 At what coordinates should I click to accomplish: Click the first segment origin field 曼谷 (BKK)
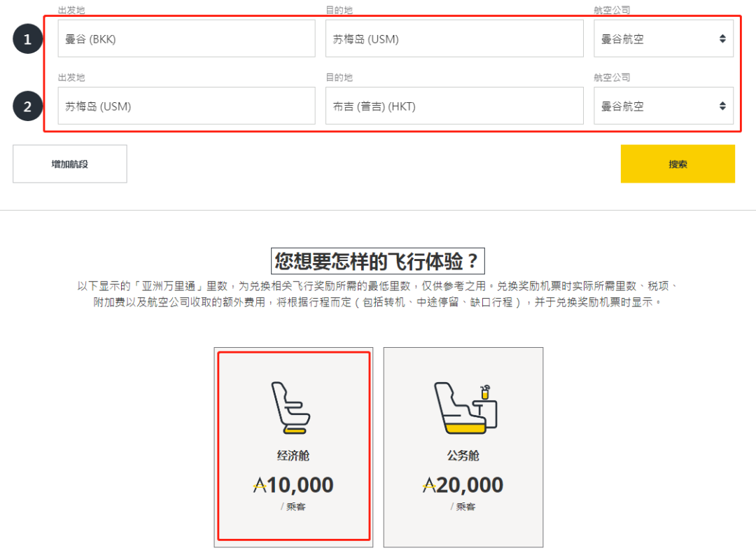point(187,38)
